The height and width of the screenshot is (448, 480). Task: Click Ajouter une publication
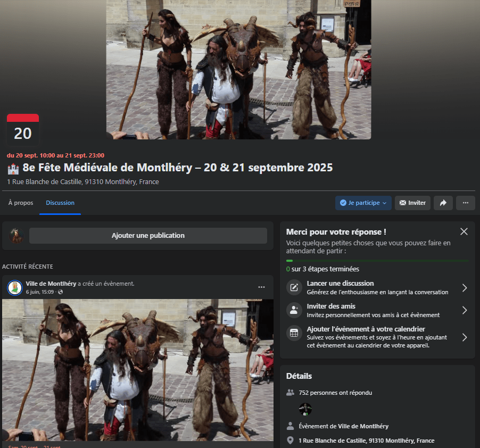click(x=148, y=236)
